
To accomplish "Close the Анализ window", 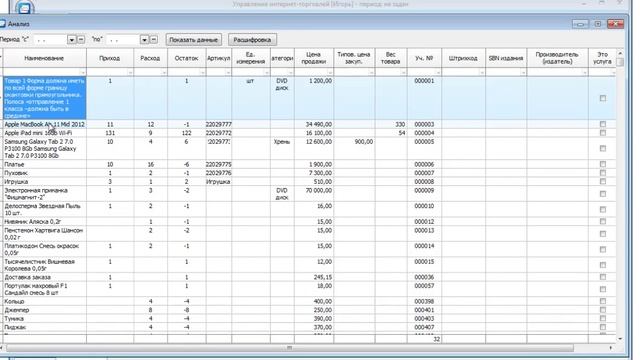I will 616,24.
